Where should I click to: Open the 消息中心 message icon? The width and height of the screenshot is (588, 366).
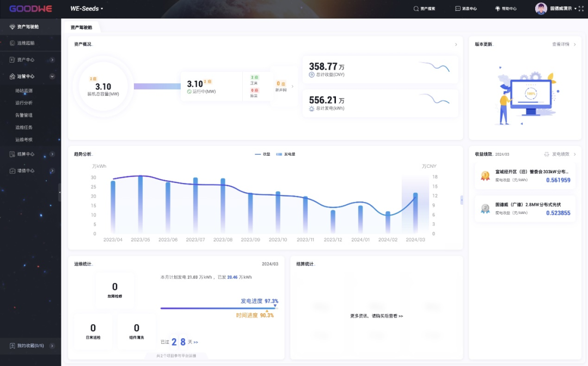click(x=458, y=9)
